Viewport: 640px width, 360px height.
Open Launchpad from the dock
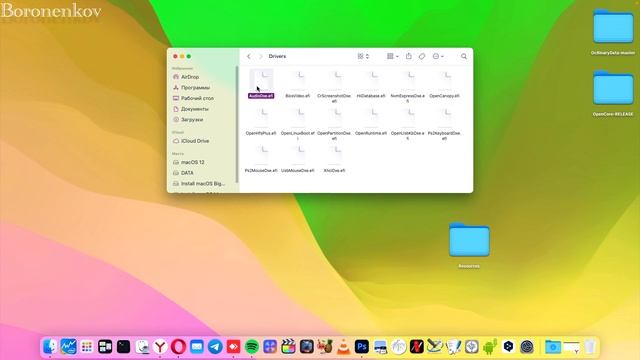pos(87,347)
